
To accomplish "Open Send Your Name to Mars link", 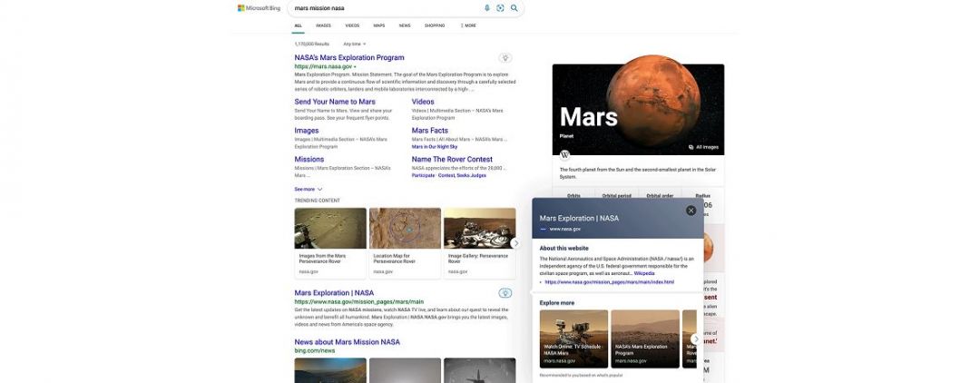I will [335, 102].
